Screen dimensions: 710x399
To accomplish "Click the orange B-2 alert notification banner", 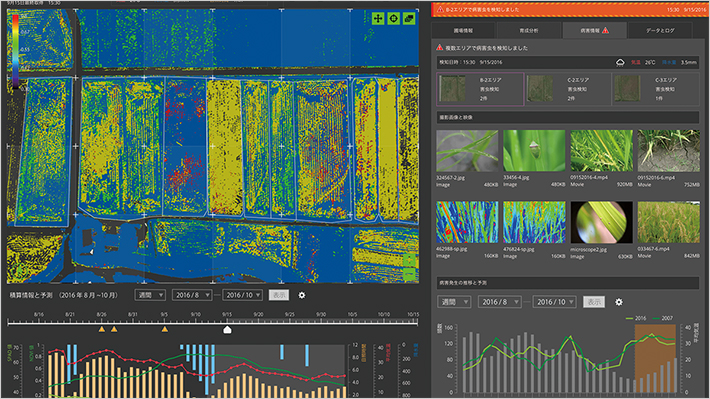I will pos(569,10).
